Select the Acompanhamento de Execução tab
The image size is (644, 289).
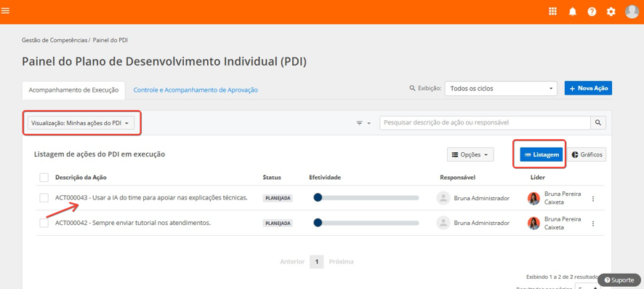[73, 90]
